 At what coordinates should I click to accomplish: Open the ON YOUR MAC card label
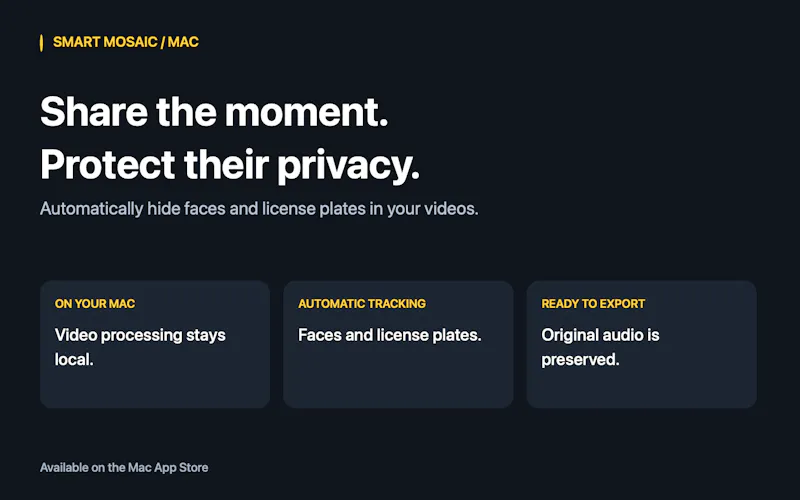coord(95,304)
